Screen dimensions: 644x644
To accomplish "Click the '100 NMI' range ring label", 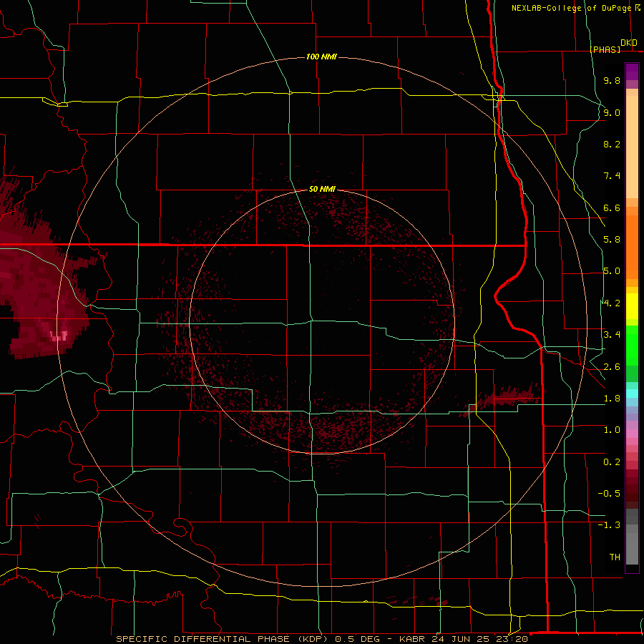I will pos(321,57).
